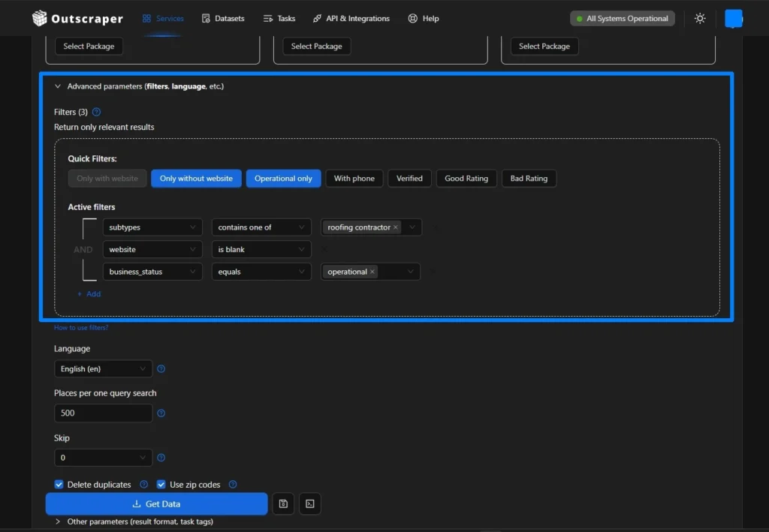
Task: Click Use zip codes help icon
Action: [x=233, y=485]
